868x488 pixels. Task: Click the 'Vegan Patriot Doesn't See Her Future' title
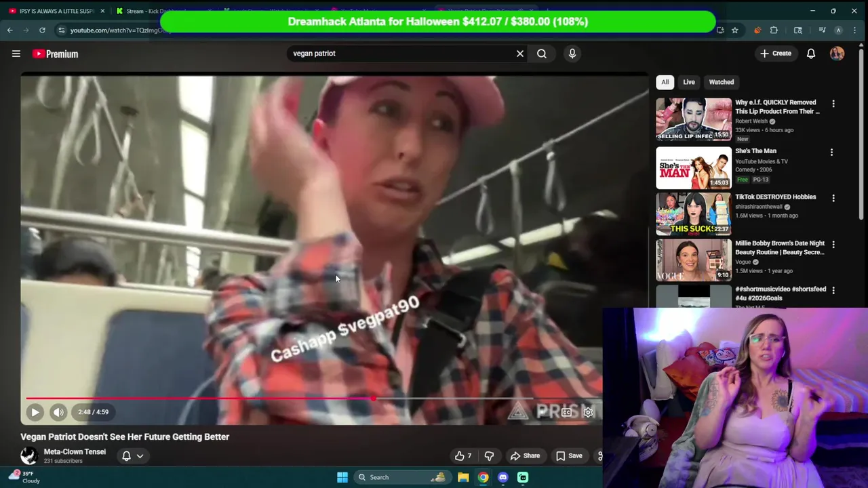[x=125, y=437]
